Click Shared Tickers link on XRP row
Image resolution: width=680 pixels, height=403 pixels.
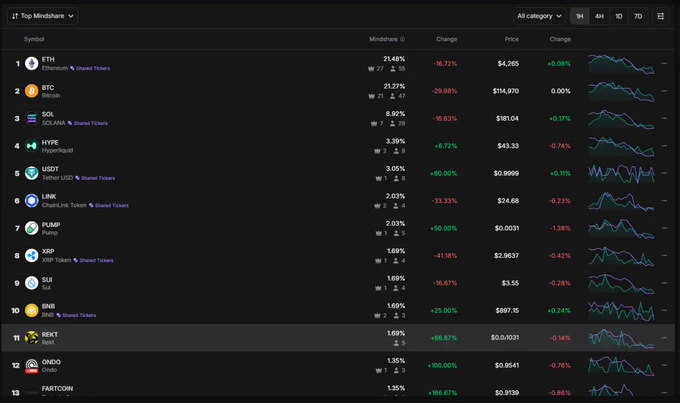coord(94,260)
